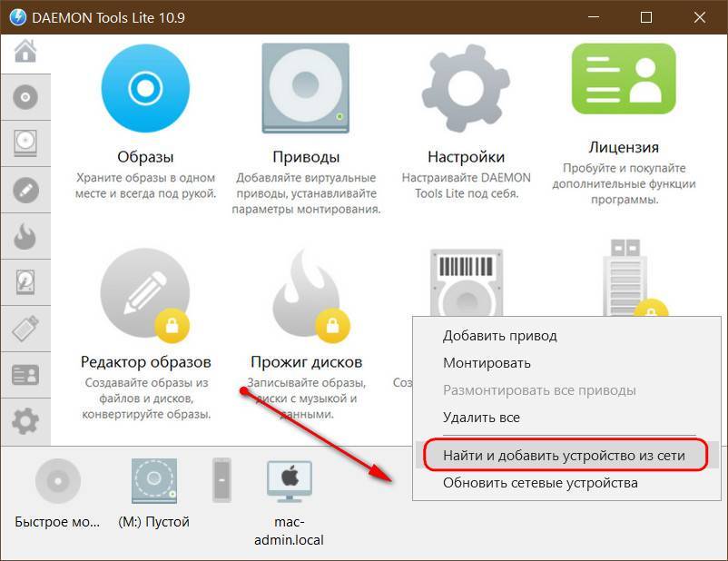Select the Burn flame icon in the sidebar

(25, 236)
